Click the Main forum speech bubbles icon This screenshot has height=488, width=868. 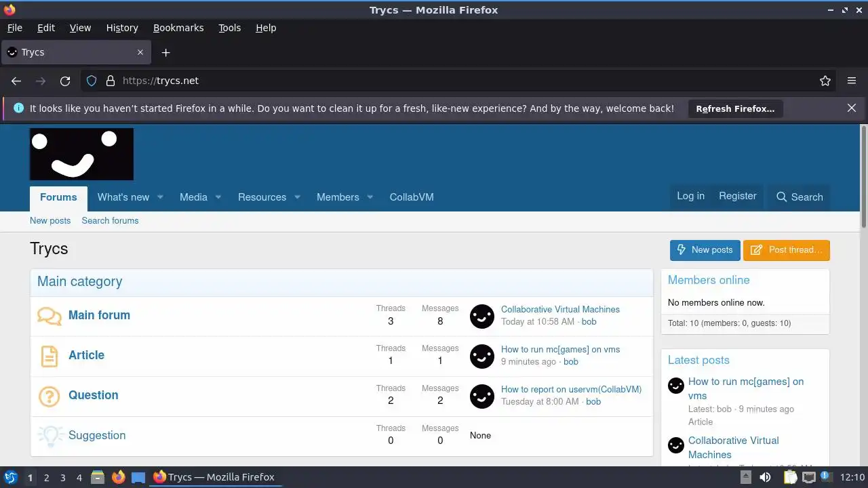50,316
